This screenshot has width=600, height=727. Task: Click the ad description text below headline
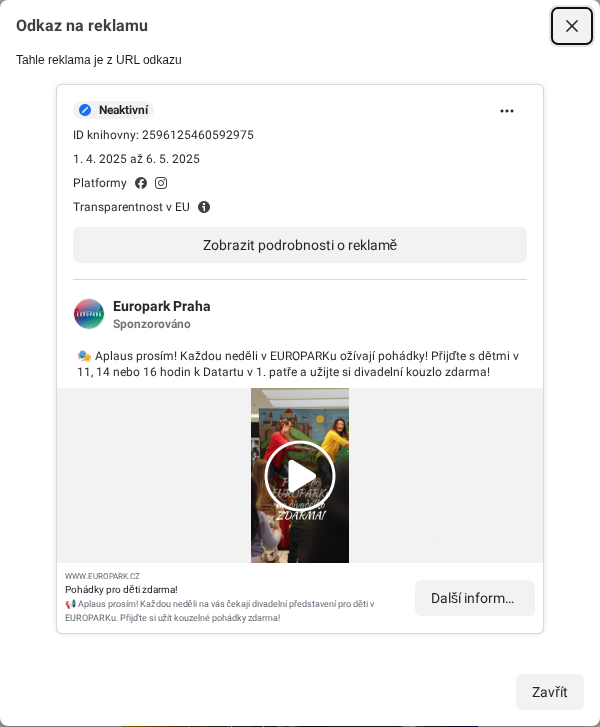tap(220, 611)
